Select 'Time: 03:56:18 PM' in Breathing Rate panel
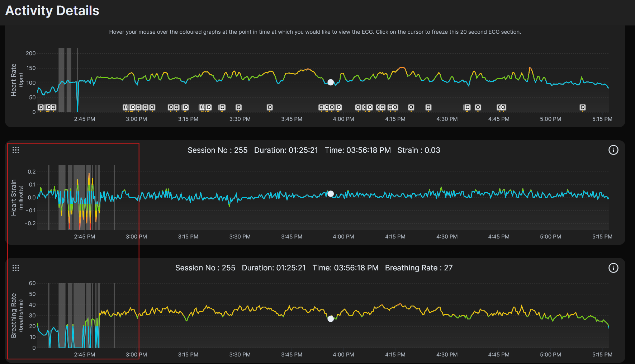 [345, 268]
